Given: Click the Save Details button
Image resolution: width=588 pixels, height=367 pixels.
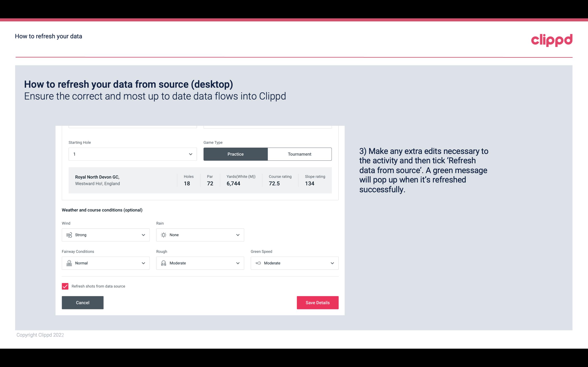Looking at the screenshot, I should [x=317, y=302].
